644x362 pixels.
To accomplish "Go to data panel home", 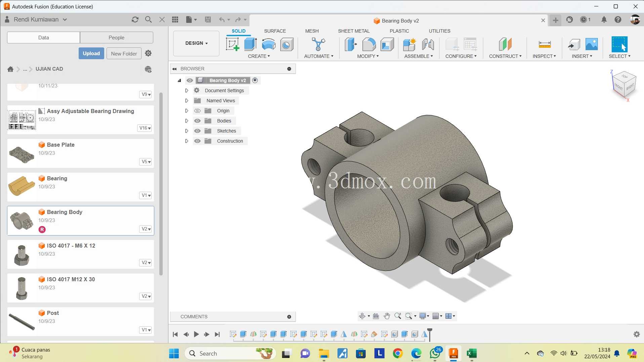I will [10, 69].
